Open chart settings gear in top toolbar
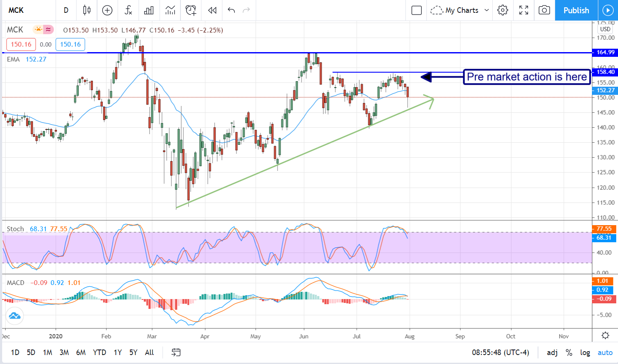Screen dimensions: 618x364 coord(503,10)
